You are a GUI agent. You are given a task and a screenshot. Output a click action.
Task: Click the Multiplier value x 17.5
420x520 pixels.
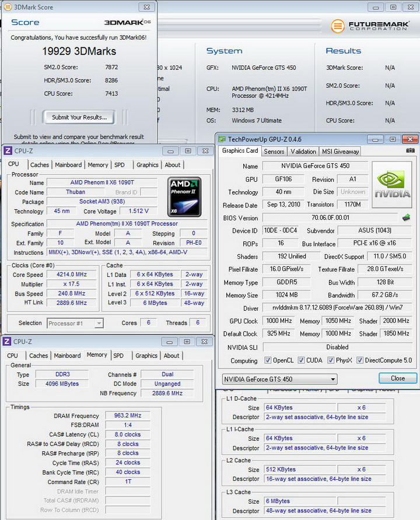72,284
